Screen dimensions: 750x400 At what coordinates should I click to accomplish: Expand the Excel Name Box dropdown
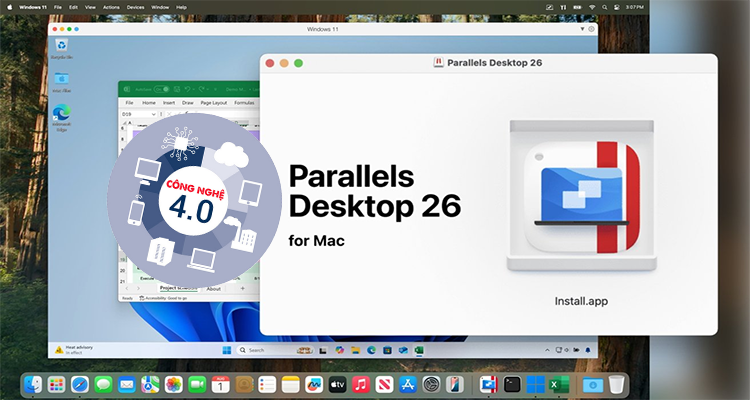[153, 115]
